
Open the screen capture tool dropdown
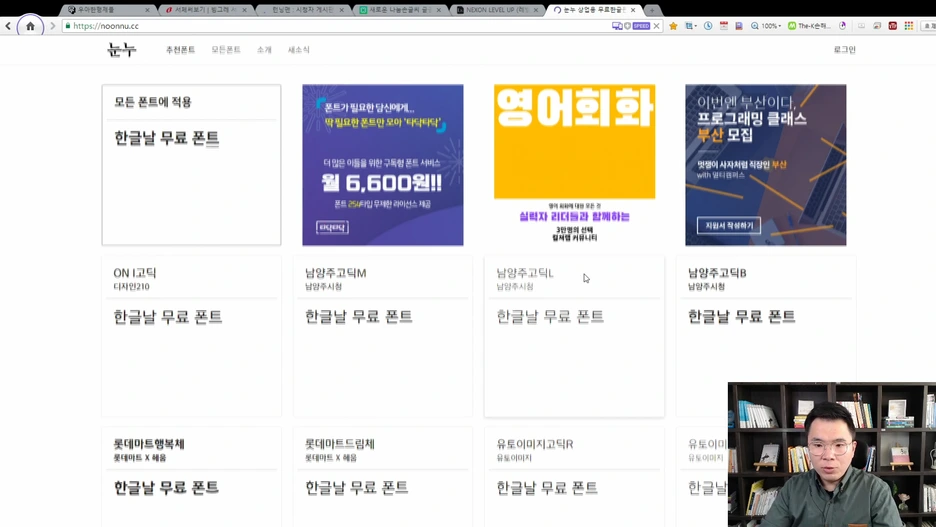(691, 26)
